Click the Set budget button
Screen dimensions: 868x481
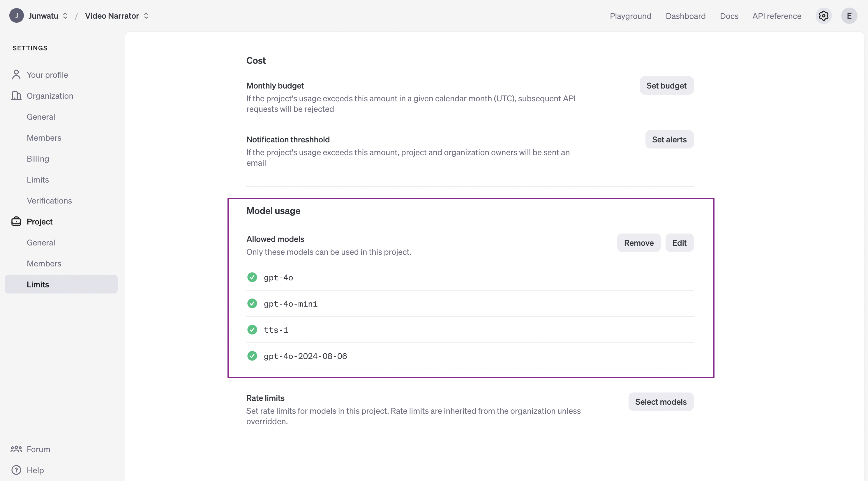pos(666,86)
